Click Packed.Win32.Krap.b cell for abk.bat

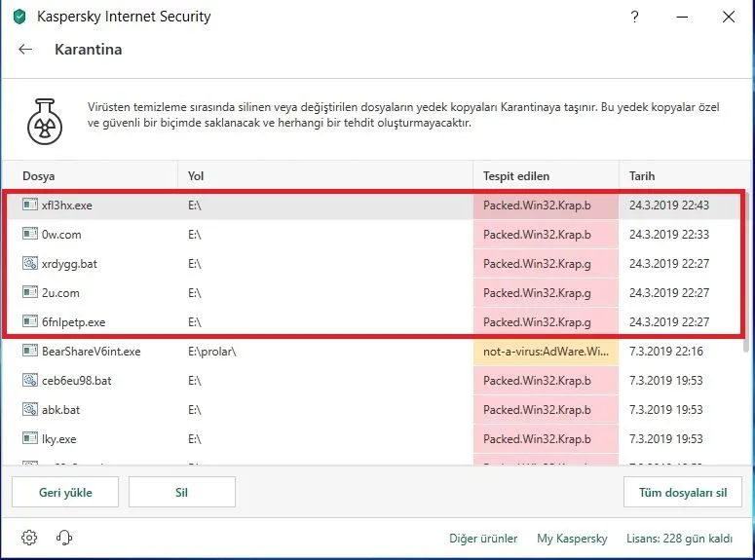[546, 410]
